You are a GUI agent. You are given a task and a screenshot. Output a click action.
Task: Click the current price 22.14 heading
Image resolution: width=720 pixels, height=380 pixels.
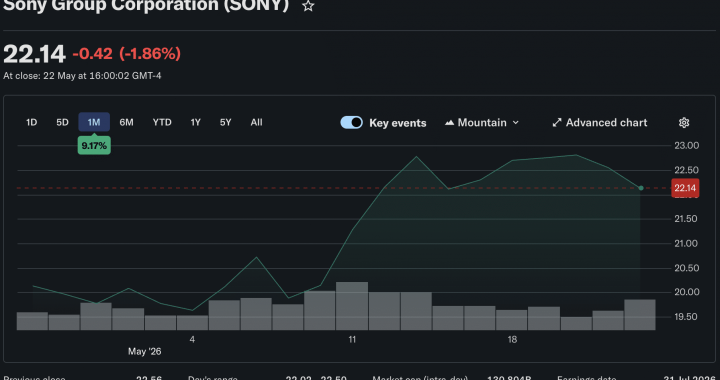coord(34,54)
